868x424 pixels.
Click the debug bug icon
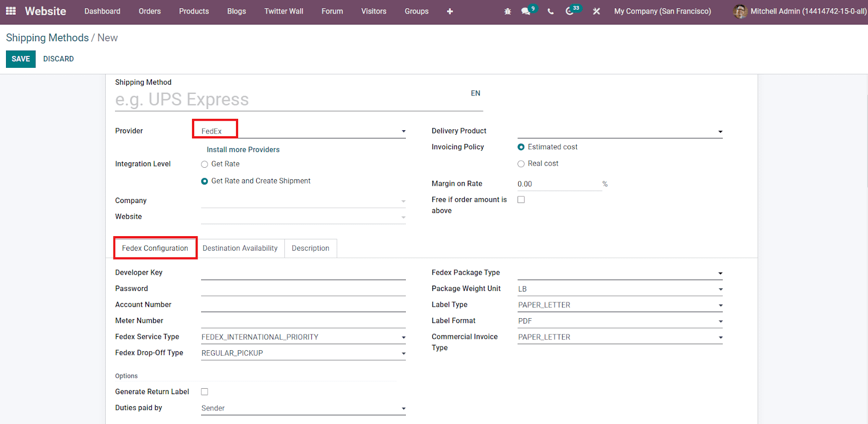tap(508, 11)
